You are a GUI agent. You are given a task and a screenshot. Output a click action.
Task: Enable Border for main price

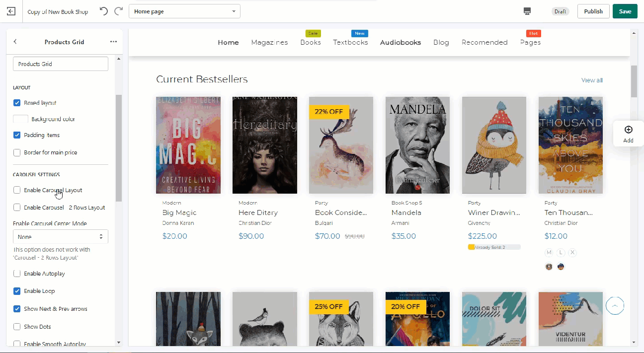coord(17,152)
